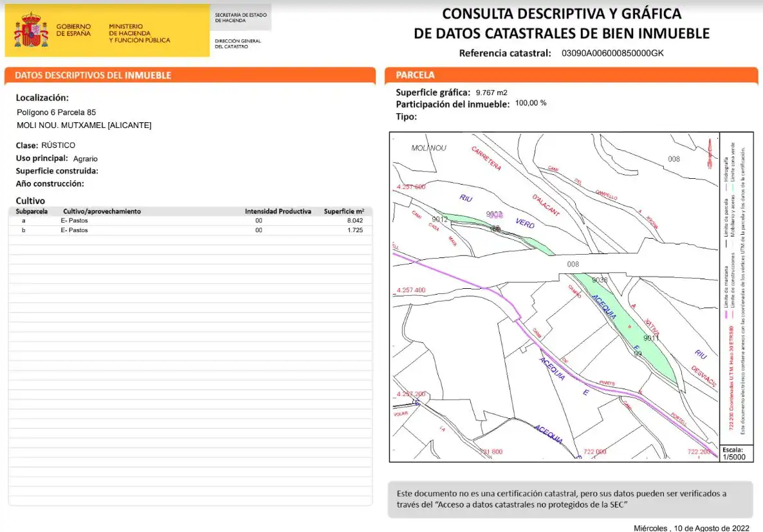Click the 'CONSULTA DESCRIPTIVA Y GRÁFICA' title
This screenshot has width=763, height=532.
click(x=562, y=14)
